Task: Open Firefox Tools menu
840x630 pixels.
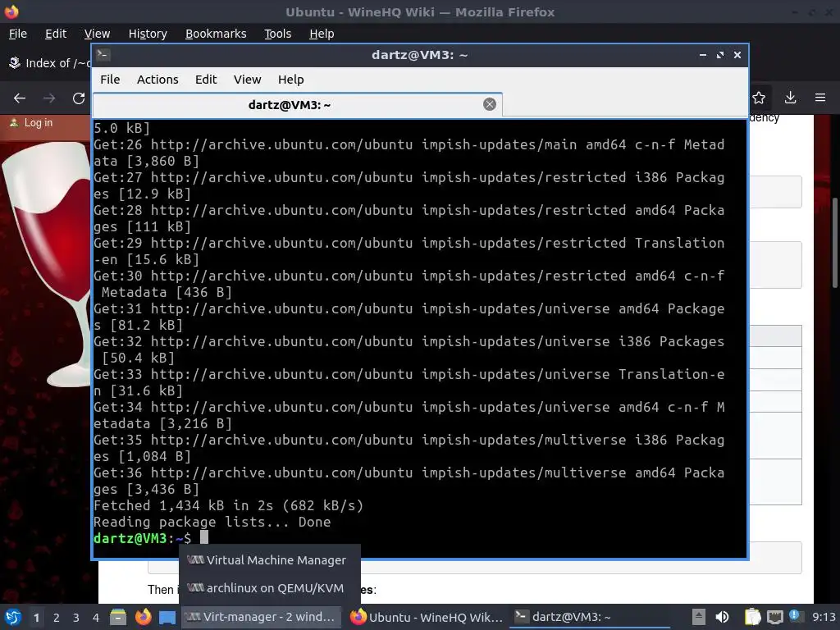Action: [x=277, y=34]
